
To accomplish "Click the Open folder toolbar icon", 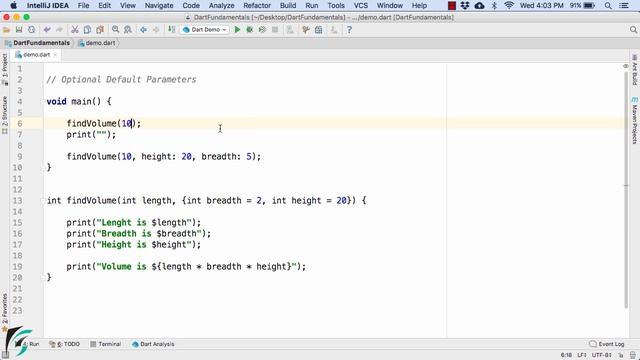I will point(6,30).
